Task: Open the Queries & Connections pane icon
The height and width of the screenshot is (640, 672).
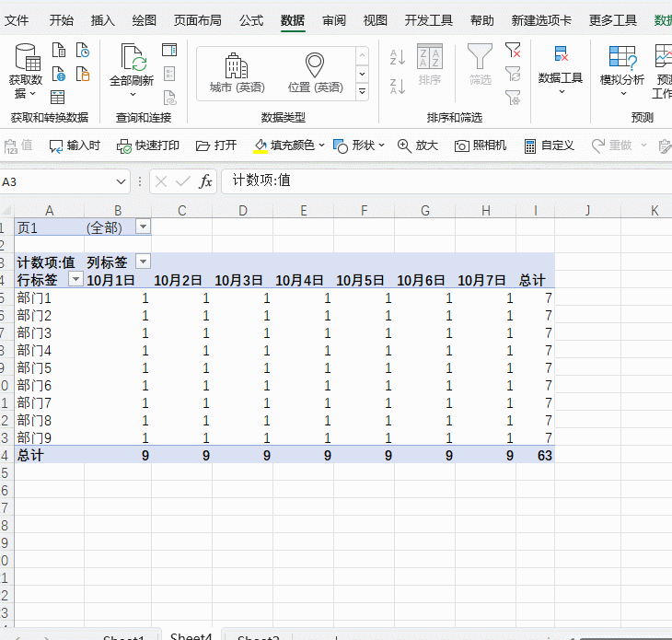Action: coord(169,50)
